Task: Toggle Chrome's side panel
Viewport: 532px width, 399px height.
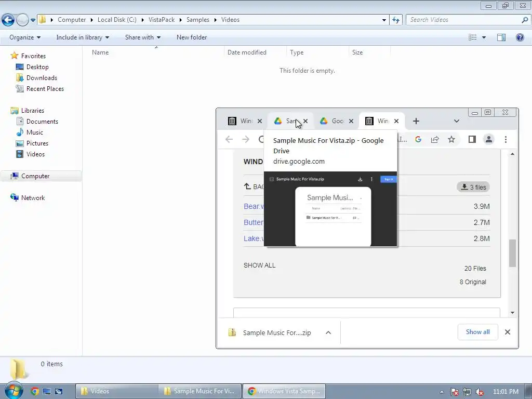Action: (472, 139)
